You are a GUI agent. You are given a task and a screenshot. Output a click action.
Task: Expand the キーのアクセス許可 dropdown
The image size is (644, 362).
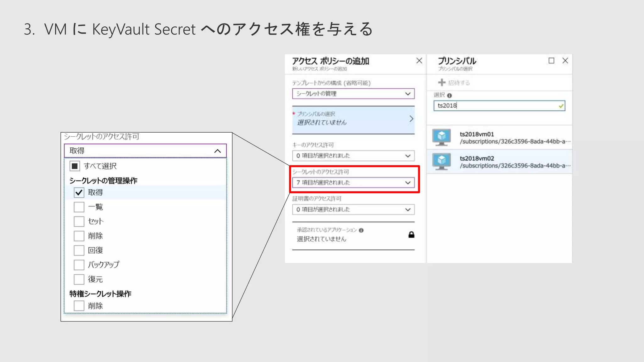353,156
